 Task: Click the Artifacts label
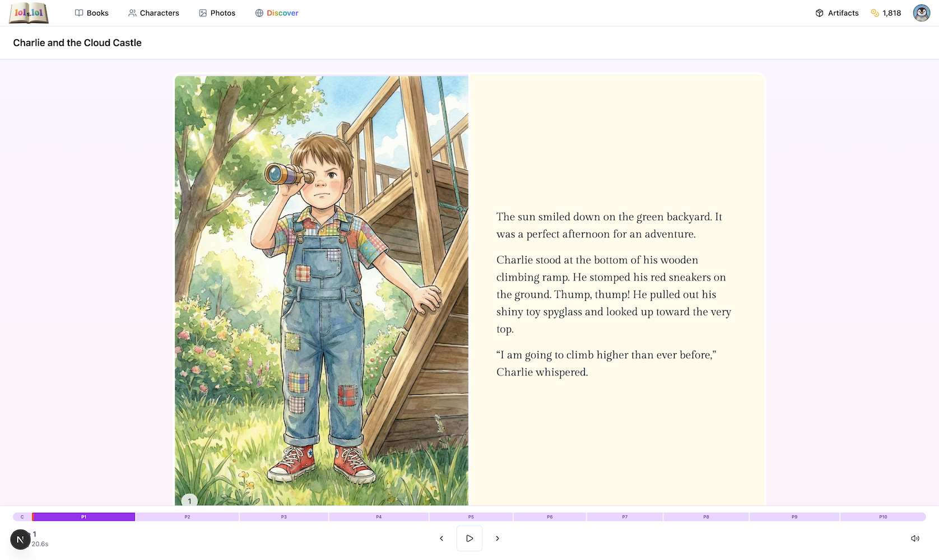[x=843, y=12]
